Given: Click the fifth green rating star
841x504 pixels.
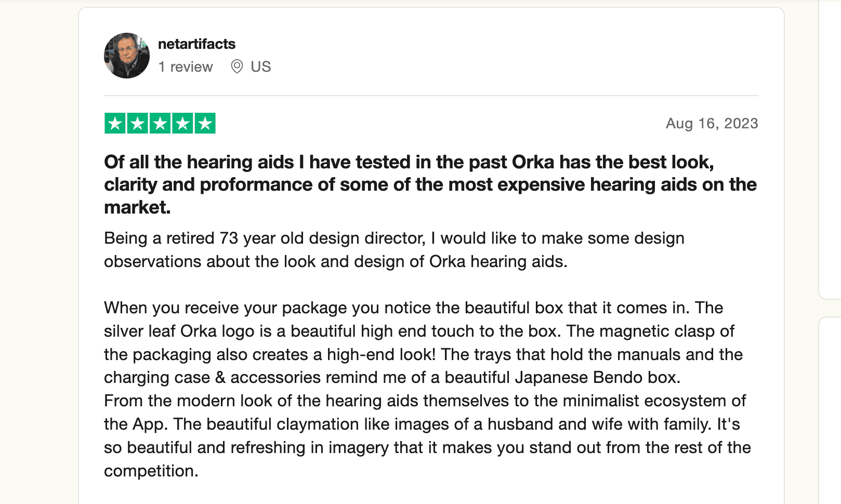Looking at the screenshot, I should point(205,124).
